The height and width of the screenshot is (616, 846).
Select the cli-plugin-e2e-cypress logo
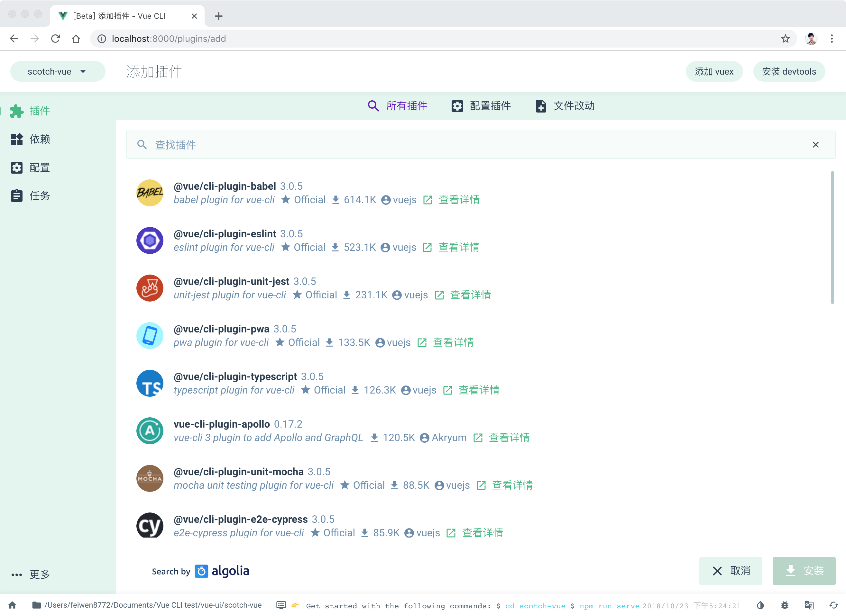tap(150, 526)
